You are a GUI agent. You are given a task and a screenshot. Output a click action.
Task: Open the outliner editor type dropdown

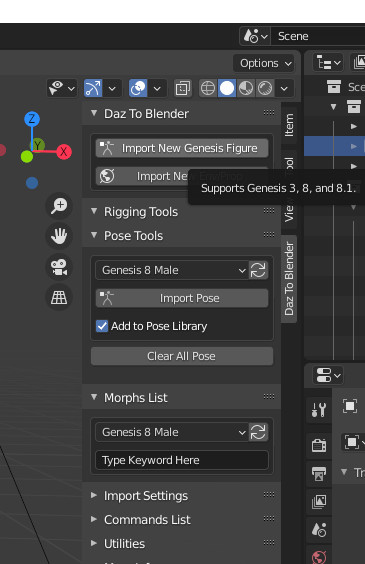pos(328,63)
